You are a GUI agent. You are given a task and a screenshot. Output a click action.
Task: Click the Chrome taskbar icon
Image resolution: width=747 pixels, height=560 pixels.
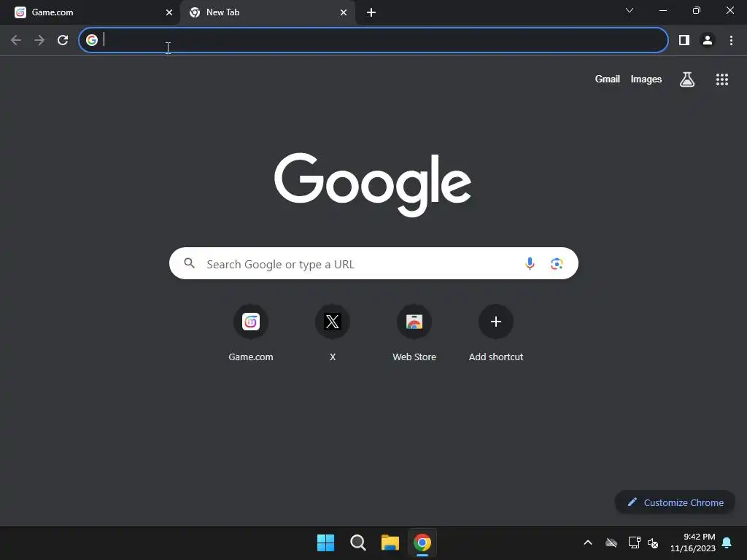tap(422, 542)
